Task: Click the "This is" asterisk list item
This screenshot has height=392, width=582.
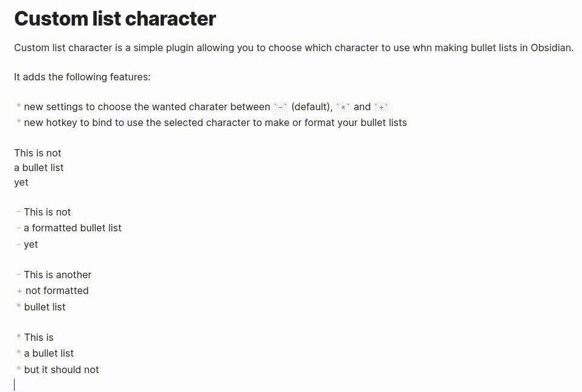Action: 39,337
